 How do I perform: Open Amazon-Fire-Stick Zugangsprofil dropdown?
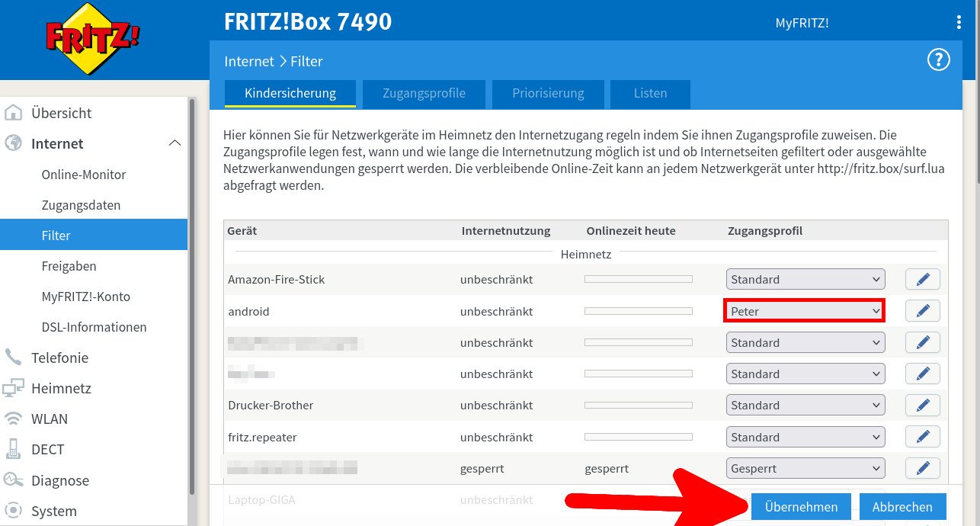tap(805, 280)
